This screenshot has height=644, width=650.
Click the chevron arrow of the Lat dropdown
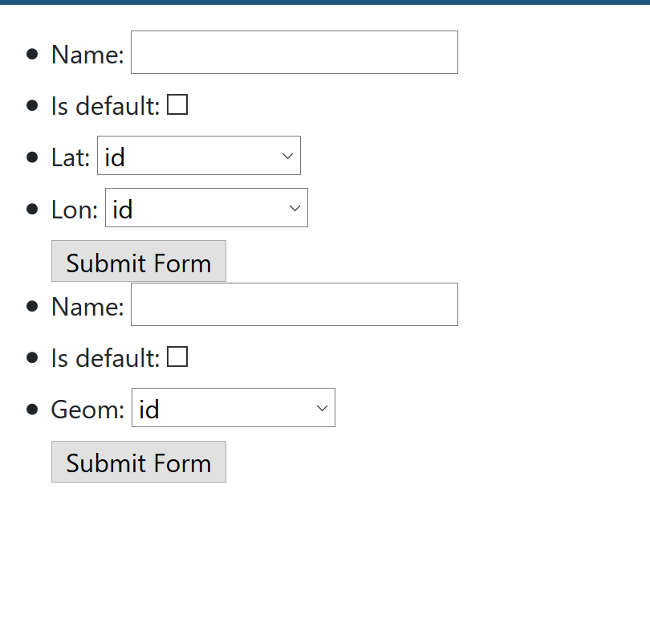click(288, 157)
